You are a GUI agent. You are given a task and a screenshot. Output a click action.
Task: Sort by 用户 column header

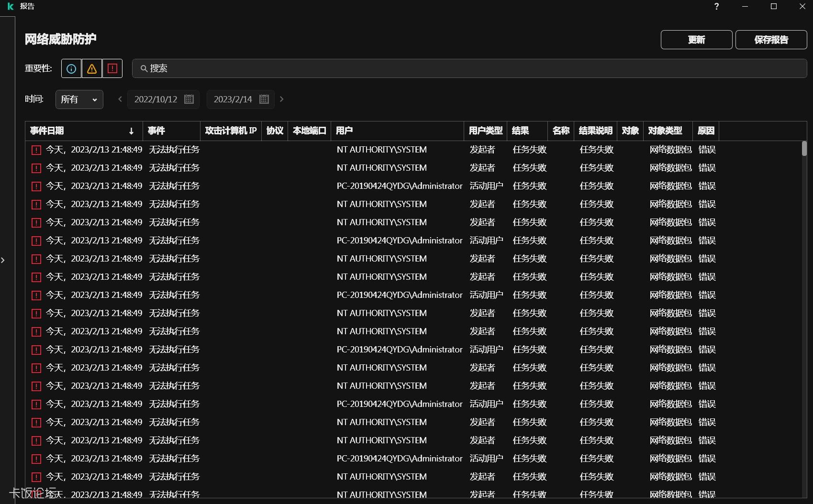(x=397, y=131)
